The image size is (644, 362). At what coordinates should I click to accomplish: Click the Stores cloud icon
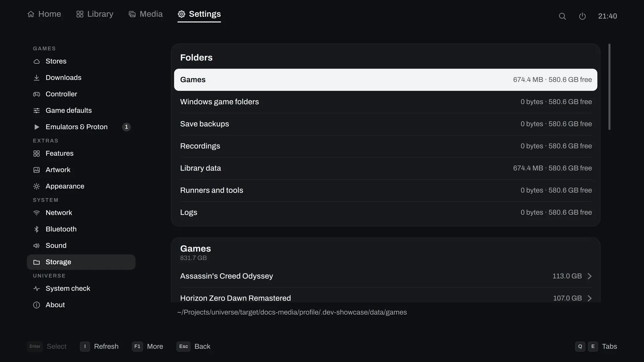pos(37,61)
